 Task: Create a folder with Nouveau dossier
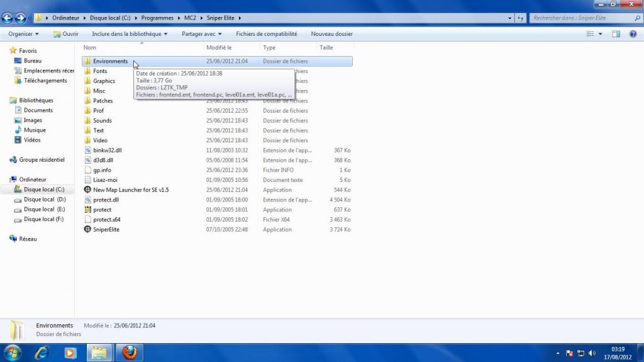[331, 34]
